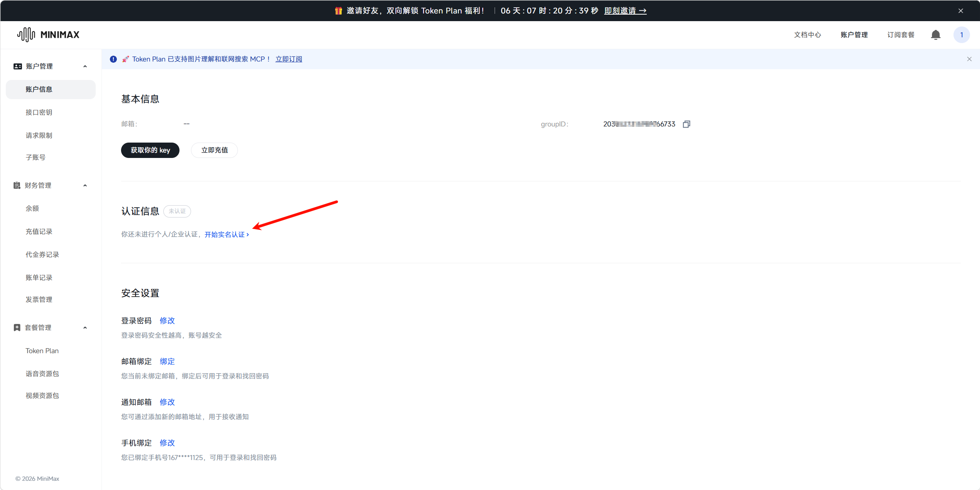
Task: Collapse the 套餐管理 sidebar section
Action: click(85, 328)
